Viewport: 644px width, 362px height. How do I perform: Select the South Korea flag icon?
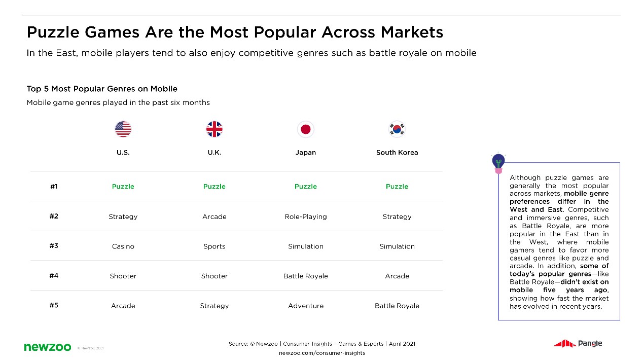click(x=397, y=129)
